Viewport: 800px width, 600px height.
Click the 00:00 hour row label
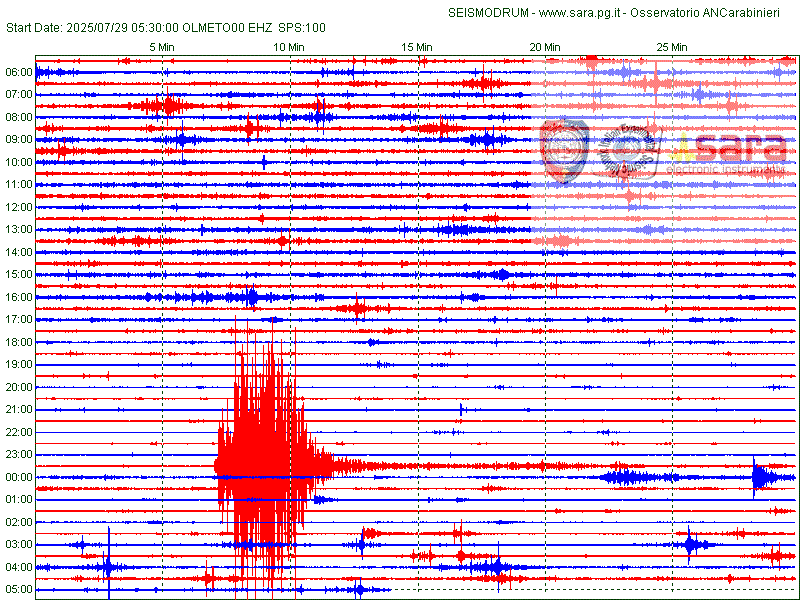[19, 477]
